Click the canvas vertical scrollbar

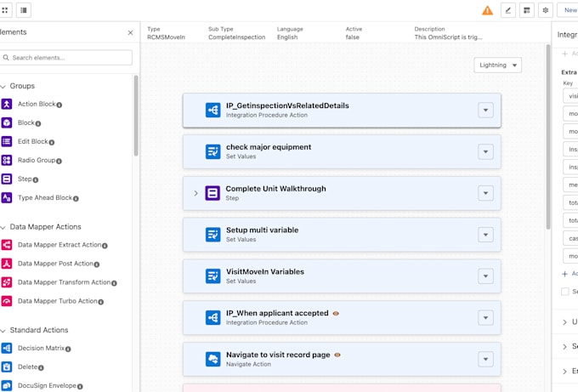548,137
